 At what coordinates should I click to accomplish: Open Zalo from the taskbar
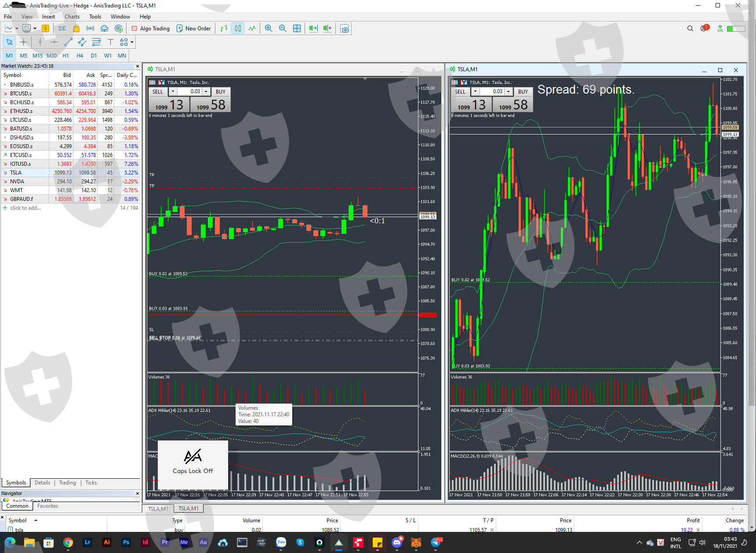pos(281,542)
